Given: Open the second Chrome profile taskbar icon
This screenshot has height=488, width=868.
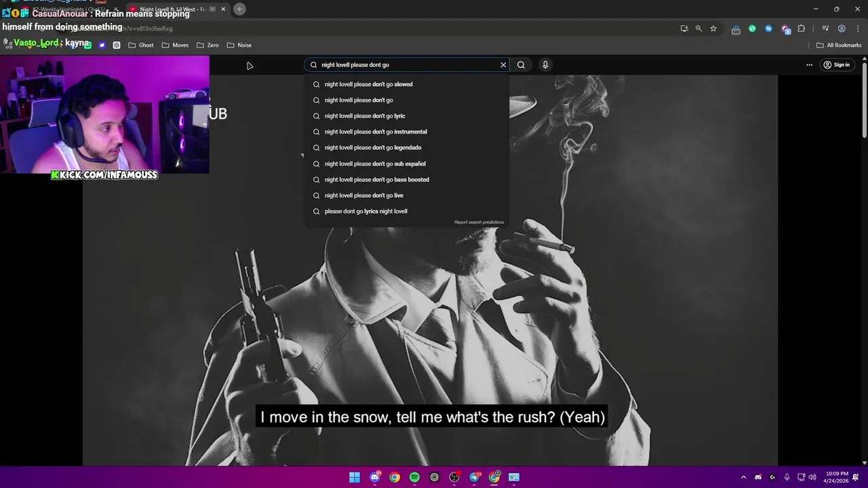Looking at the screenshot, I should click(494, 477).
